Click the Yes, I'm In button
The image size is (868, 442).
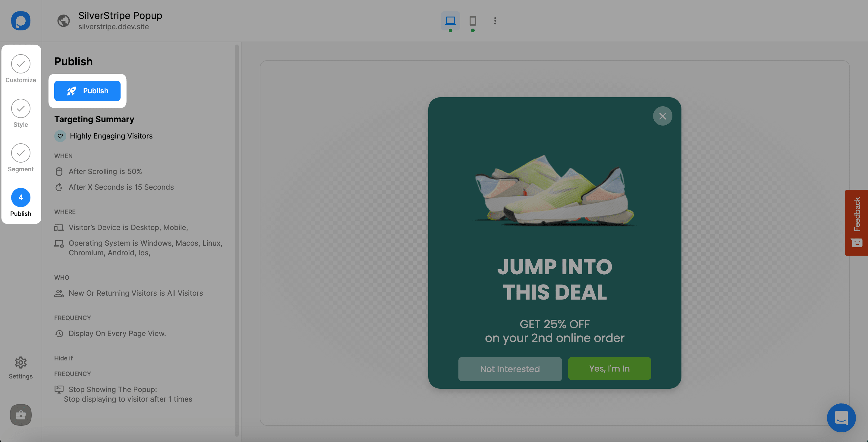(609, 369)
